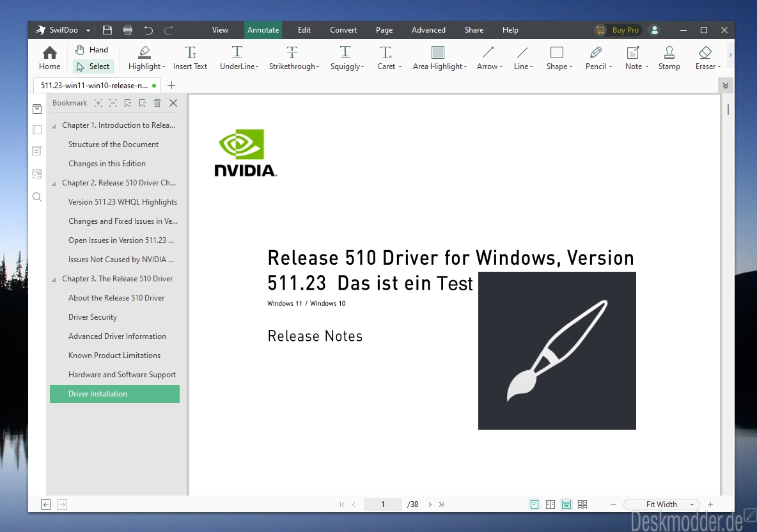757x532 pixels.
Task: Open the user account icon
Action: [655, 30]
